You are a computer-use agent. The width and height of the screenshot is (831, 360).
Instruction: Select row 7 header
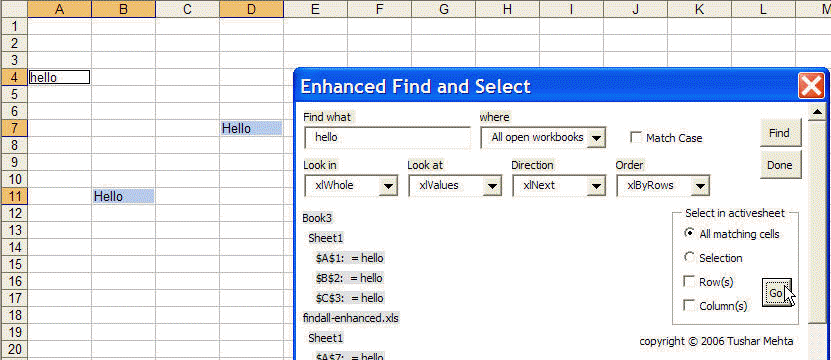(14, 128)
